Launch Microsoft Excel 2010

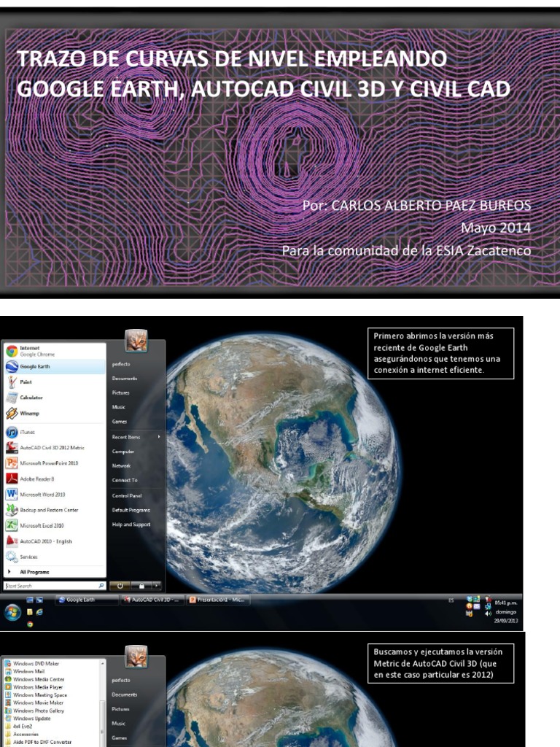(54, 525)
